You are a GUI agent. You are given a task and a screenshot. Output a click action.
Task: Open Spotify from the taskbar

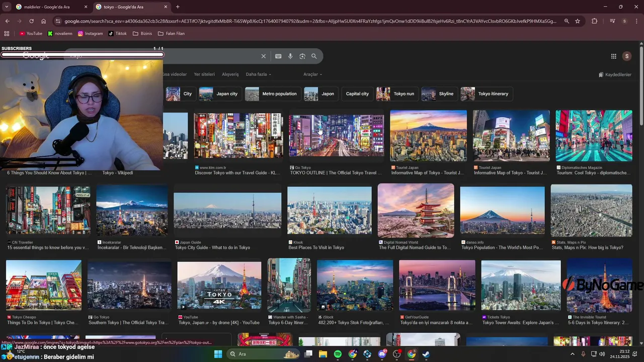coord(338,354)
